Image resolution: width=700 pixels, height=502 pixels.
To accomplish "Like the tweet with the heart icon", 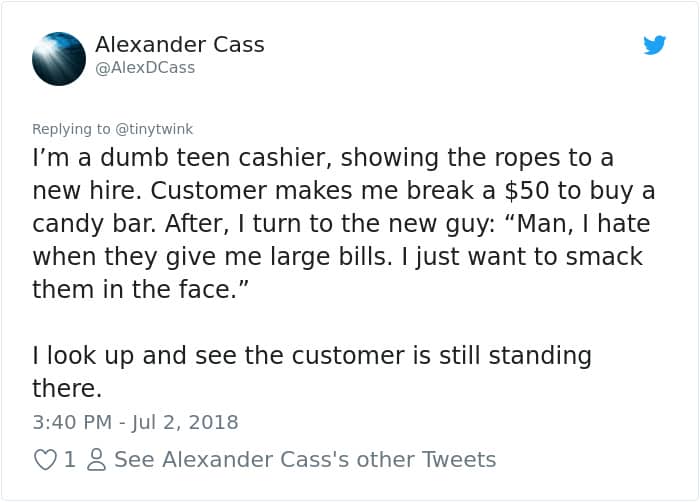I will pyautogui.click(x=45, y=460).
